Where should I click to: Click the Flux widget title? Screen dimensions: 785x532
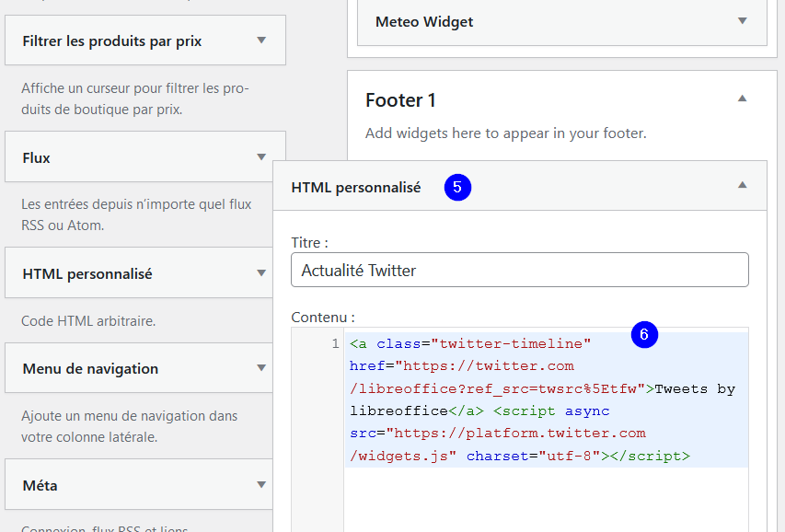[36, 157]
